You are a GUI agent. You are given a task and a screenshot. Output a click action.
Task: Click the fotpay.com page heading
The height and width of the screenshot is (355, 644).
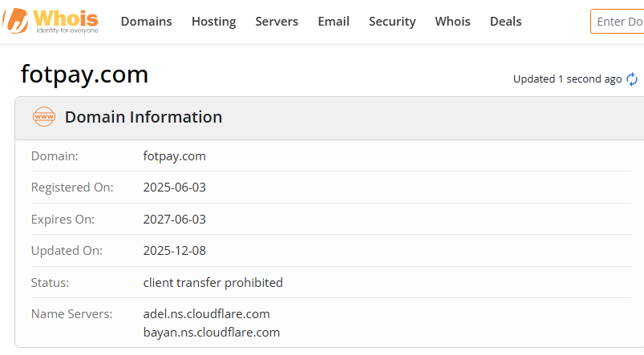[84, 75]
